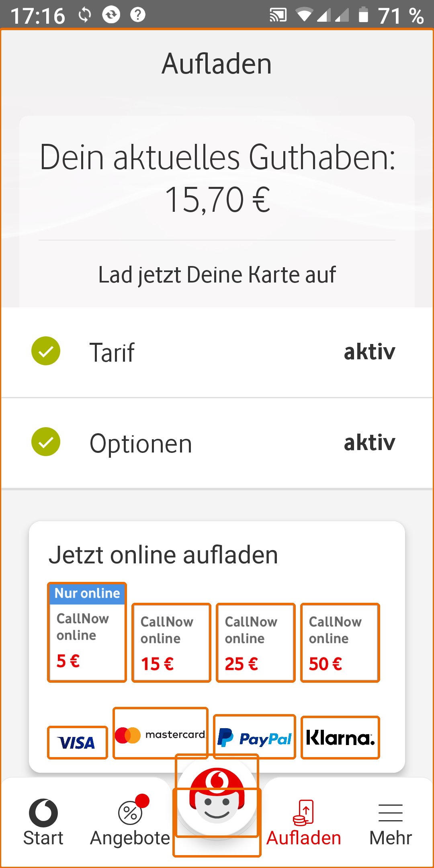This screenshot has height=868, width=434.
Task: Tap the Vodafone logo Start icon
Action: (43, 813)
